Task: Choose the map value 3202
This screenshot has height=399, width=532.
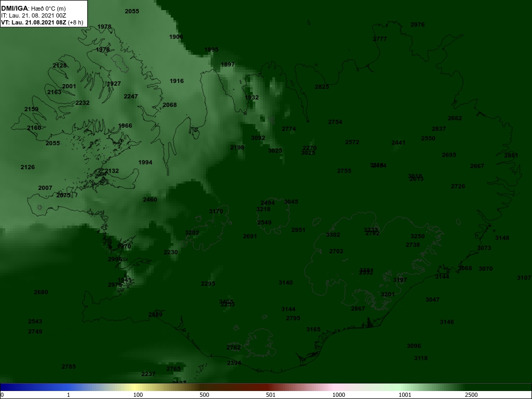Action: click(x=192, y=232)
